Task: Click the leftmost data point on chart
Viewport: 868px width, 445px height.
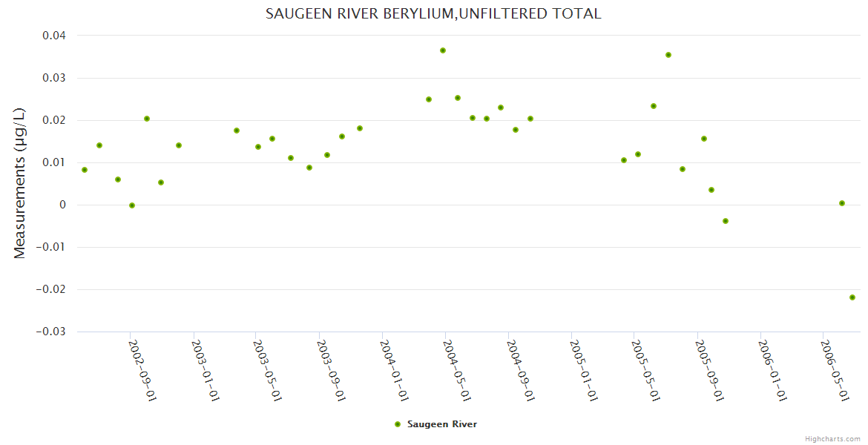Action: (85, 170)
